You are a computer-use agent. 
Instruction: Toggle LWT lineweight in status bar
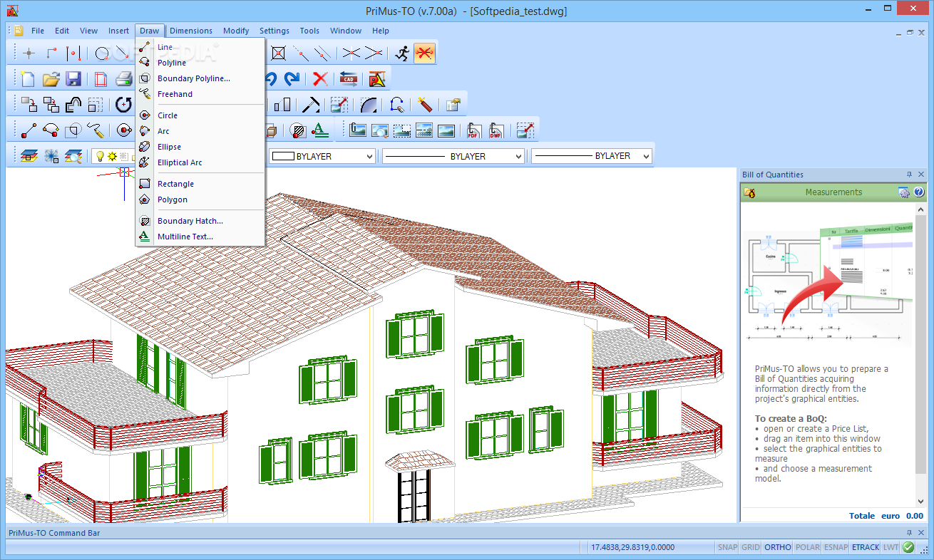[891, 547]
